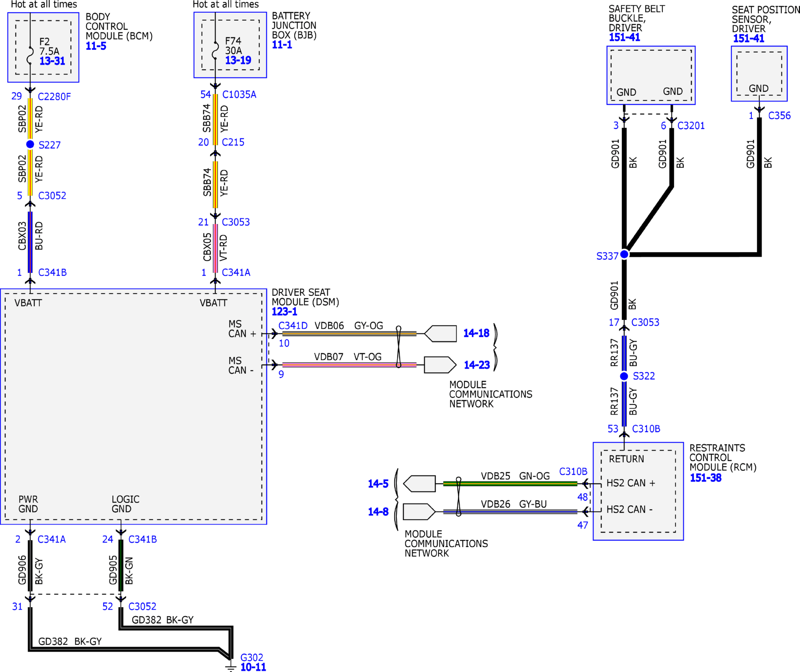Click the PWR GND terminal label

28,504
